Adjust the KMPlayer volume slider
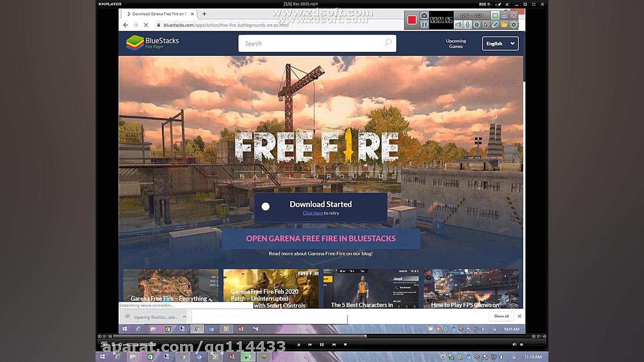This screenshot has width=644, height=362. pyautogui.click(x=533, y=344)
